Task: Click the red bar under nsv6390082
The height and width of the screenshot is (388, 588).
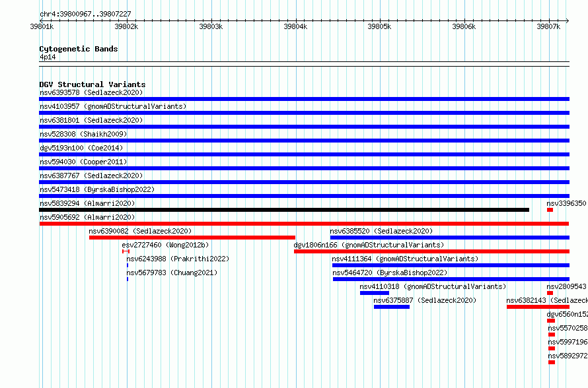Action: [192, 238]
